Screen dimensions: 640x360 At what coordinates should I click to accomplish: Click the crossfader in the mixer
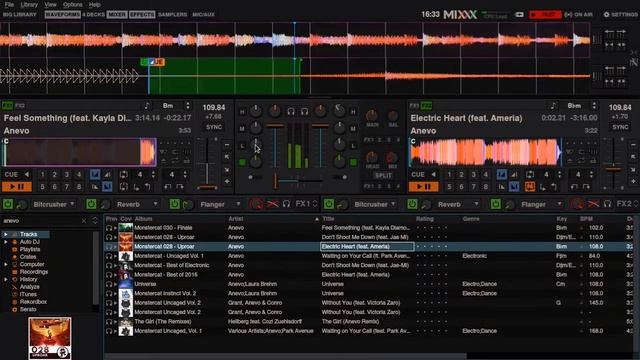click(297, 180)
